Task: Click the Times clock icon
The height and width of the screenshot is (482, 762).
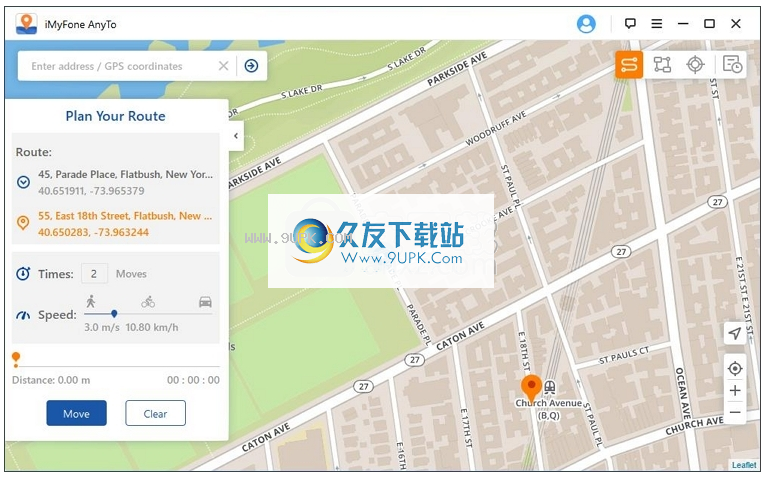Action: (23, 274)
